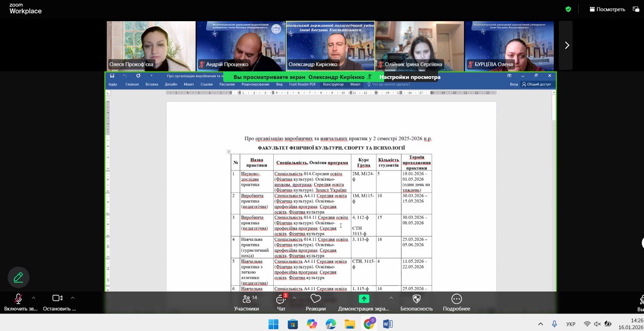This screenshot has height=331, width=644.
Task: Click the pen annotation button
Action: pyautogui.click(x=19, y=277)
